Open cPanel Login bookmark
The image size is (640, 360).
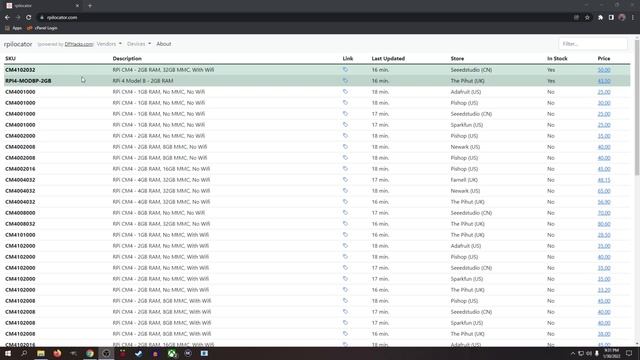pyautogui.click(x=42, y=28)
